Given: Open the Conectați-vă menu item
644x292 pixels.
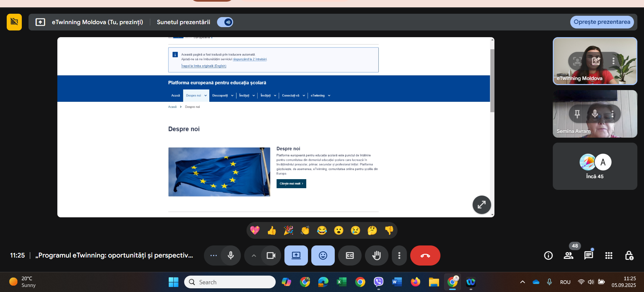Looking at the screenshot, I should tap(290, 95).
